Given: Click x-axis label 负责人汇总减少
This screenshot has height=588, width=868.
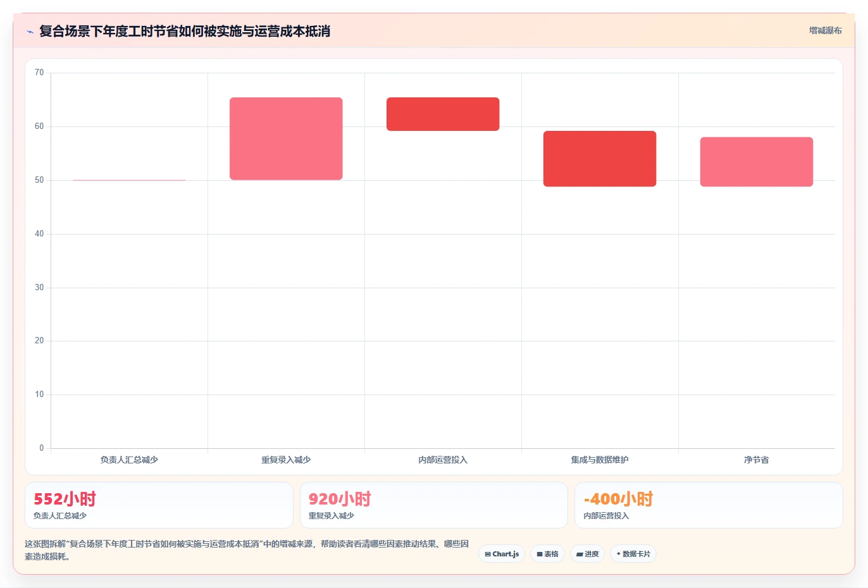Looking at the screenshot, I should [x=129, y=460].
